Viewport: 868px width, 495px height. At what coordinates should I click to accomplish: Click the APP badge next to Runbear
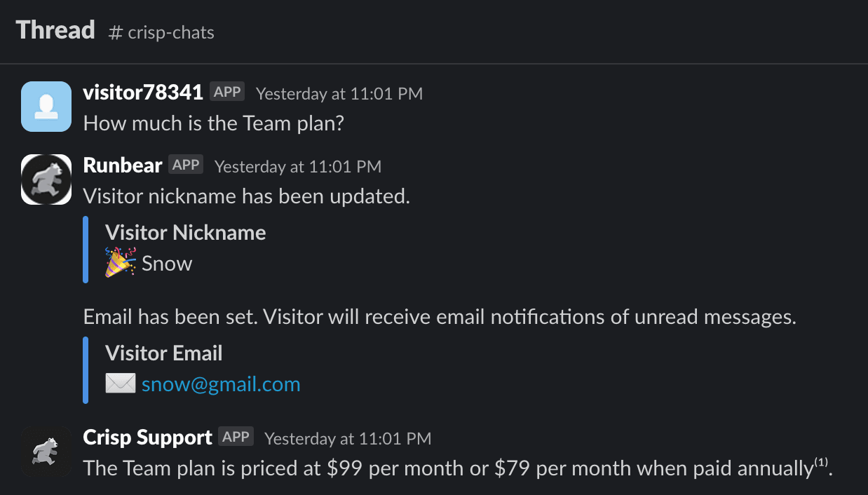point(186,165)
